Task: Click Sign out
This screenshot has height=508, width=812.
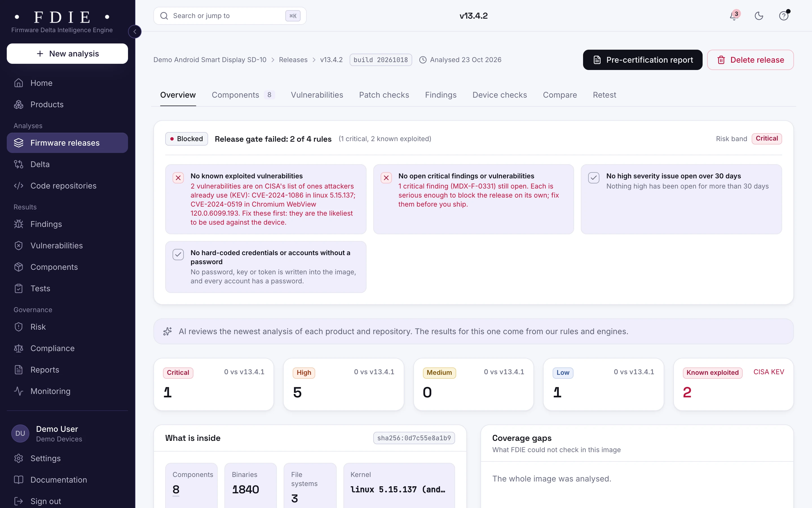Action: coord(67,501)
